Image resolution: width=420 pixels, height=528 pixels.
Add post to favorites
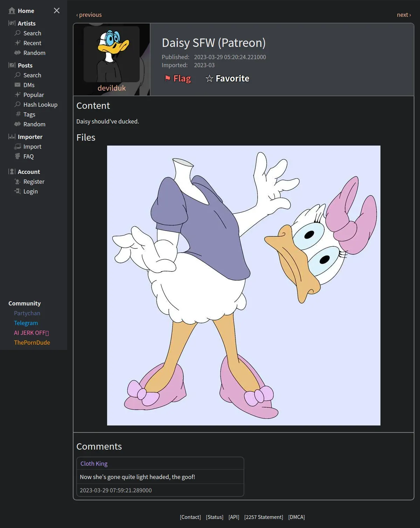pos(227,78)
